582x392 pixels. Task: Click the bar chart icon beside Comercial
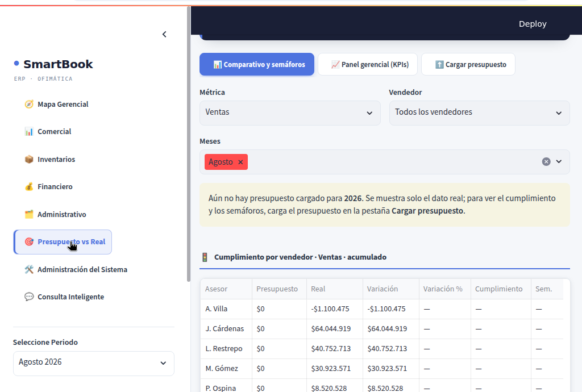click(x=29, y=132)
